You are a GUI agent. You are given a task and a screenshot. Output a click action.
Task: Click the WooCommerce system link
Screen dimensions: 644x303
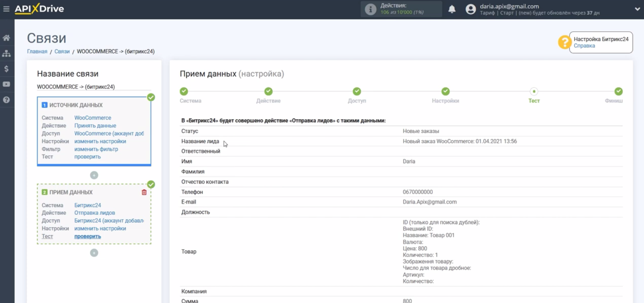[x=93, y=118]
